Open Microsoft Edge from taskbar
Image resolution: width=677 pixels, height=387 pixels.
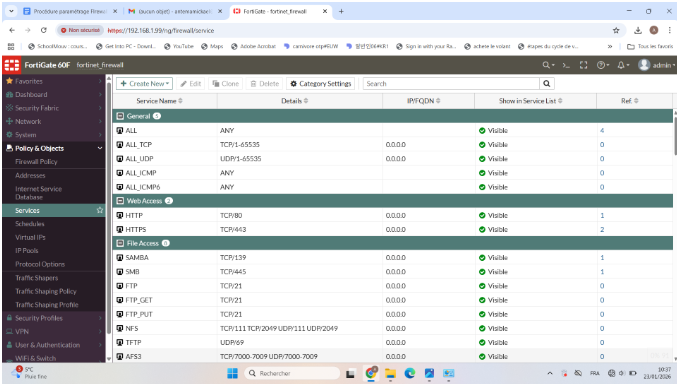pyautogui.click(x=410, y=373)
